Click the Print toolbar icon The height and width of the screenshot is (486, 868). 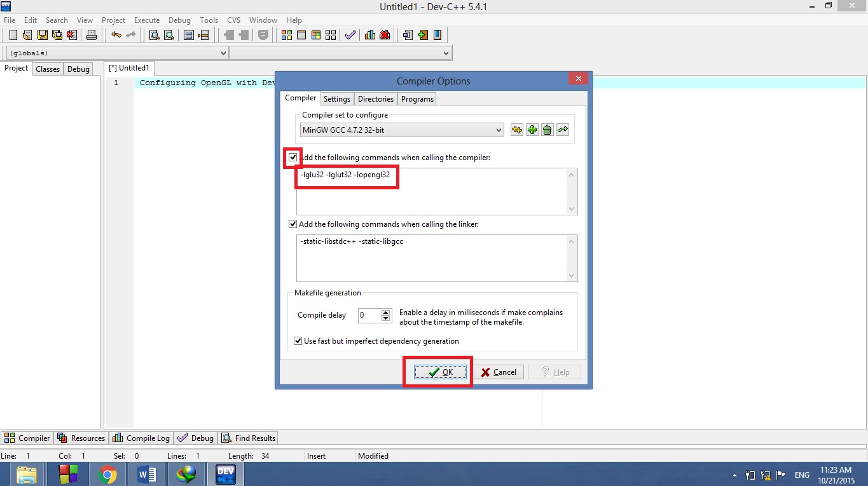(x=92, y=35)
